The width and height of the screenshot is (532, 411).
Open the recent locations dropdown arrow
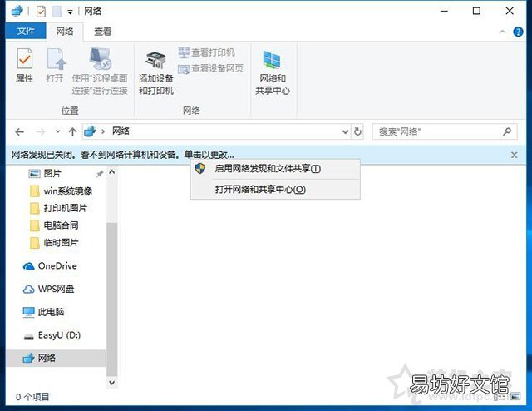[57, 131]
